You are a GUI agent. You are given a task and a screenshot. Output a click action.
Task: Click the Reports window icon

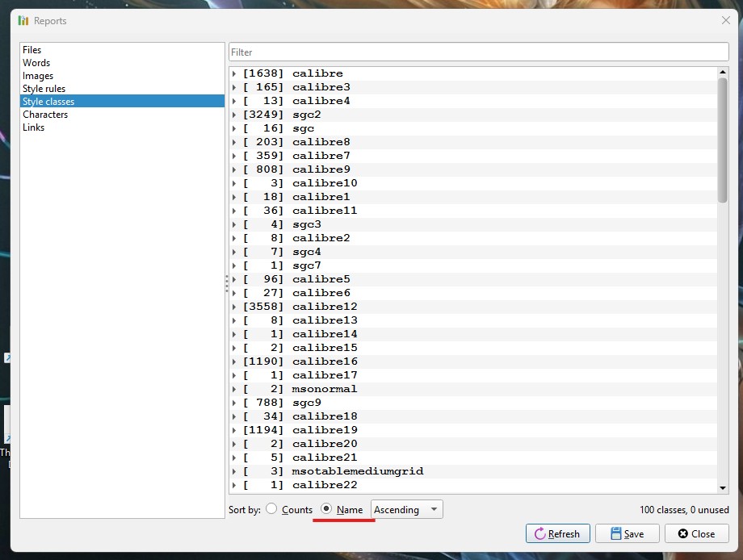(23, 20)
